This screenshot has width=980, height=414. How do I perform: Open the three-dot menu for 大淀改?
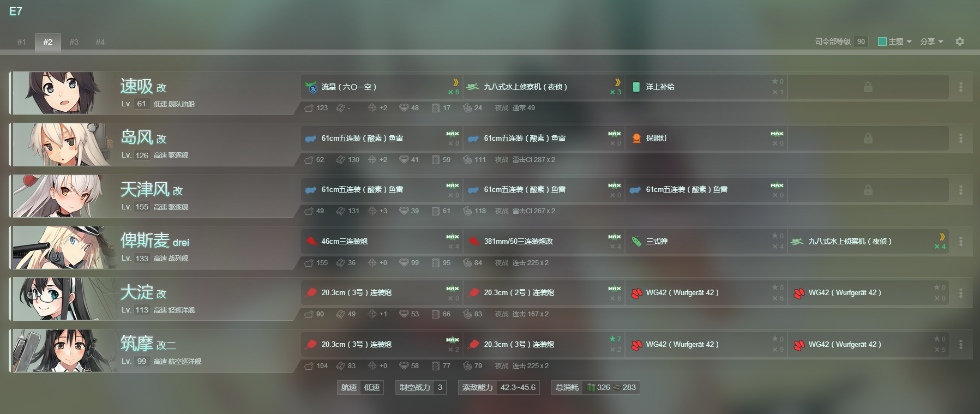(961, 293)
